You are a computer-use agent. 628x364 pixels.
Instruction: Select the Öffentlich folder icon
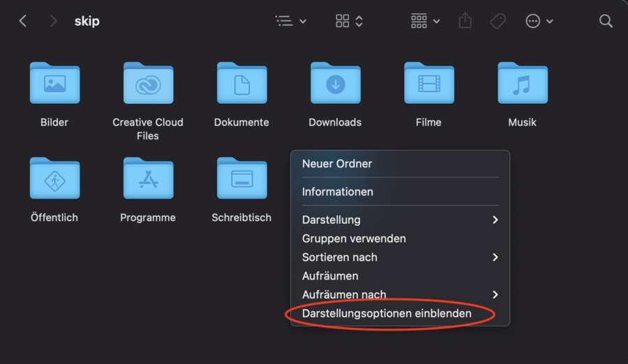55,179
